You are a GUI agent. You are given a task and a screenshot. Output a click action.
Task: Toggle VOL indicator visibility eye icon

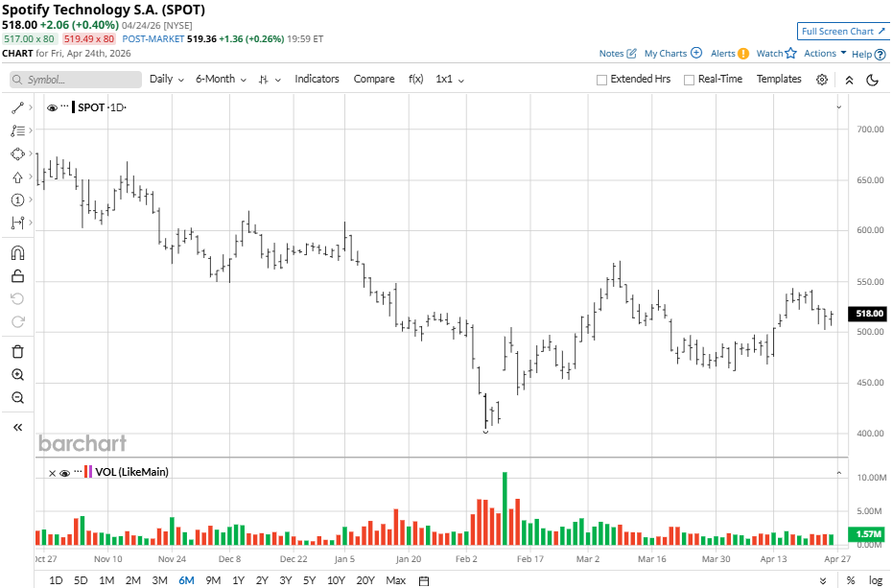click(x=64, y=473)
